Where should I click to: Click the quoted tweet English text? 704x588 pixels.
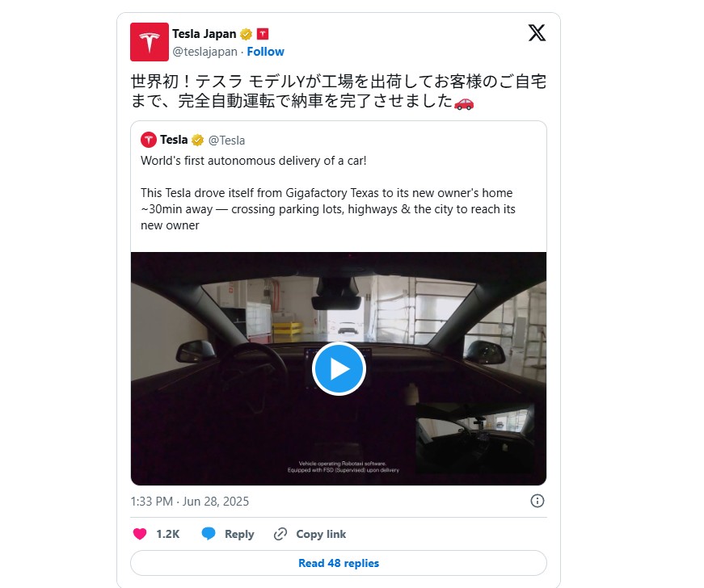tap(328, 193)
